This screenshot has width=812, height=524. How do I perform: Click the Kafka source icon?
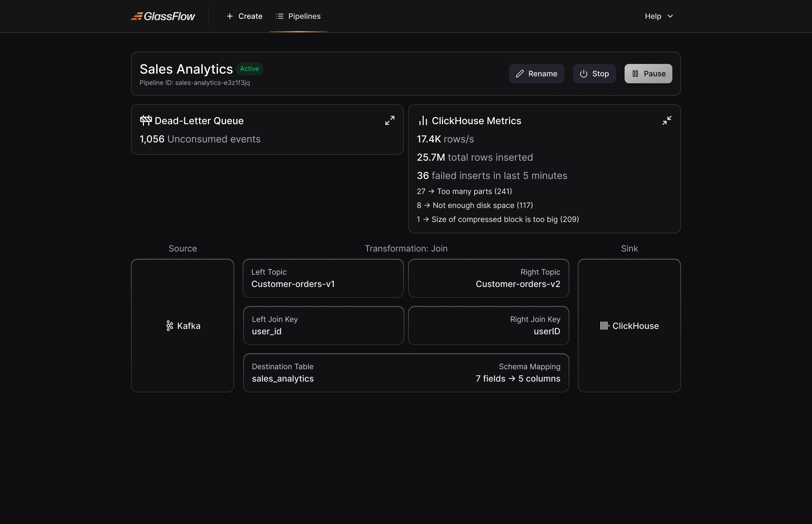(x=169, y=326)
